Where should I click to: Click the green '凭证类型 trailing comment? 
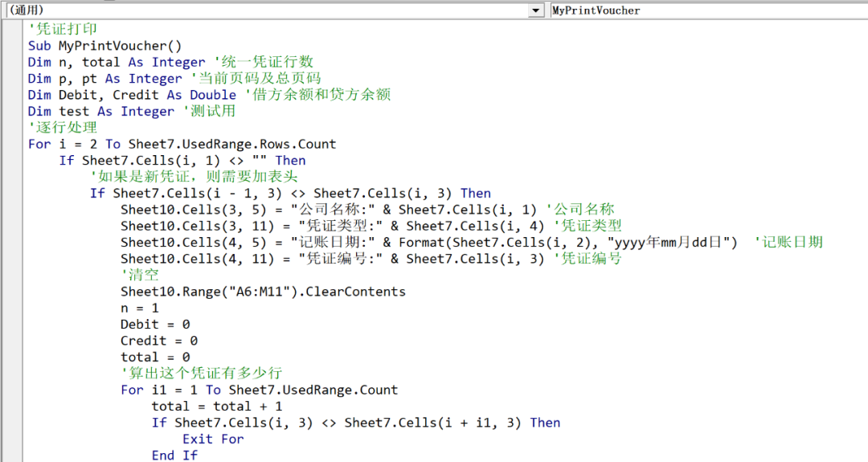588,227
